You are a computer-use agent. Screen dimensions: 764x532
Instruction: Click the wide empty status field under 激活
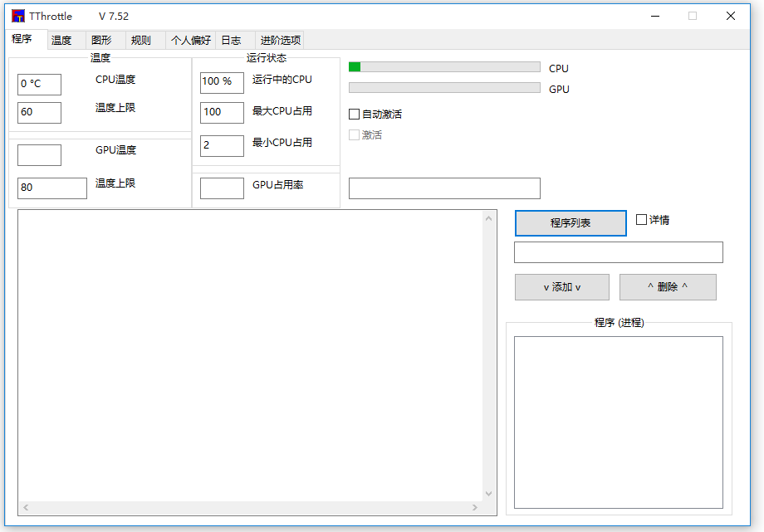444,188
